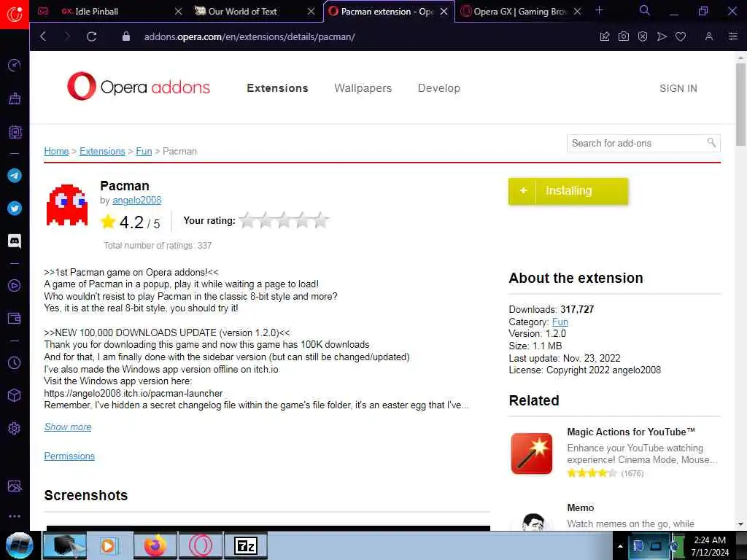
Task: Open Extensions cube icon in sidebar
Action: tap(15, 395)
